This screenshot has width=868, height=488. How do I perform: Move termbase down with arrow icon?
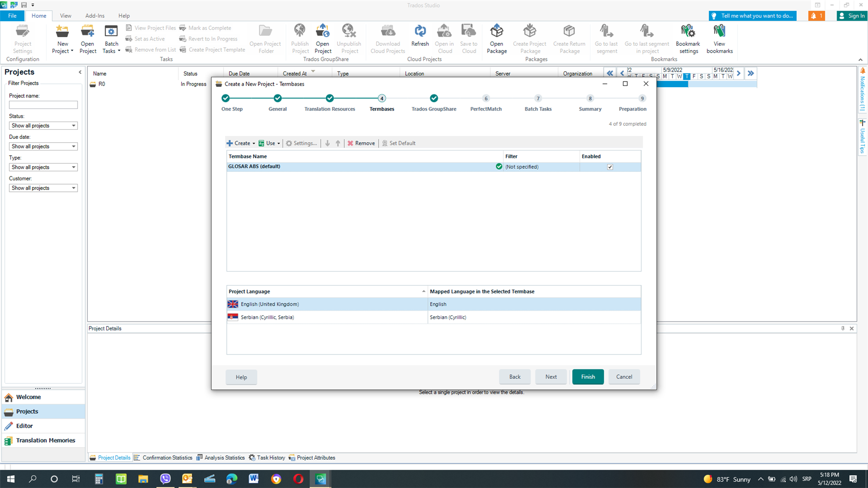click(x=327, y=143)
